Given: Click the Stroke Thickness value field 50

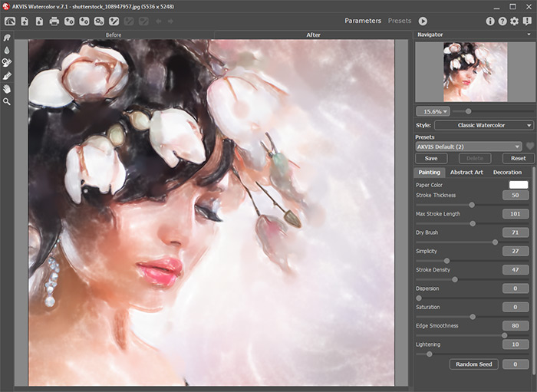Looking at the screenshot, I should pyautogui.click(x=516, y=195).
